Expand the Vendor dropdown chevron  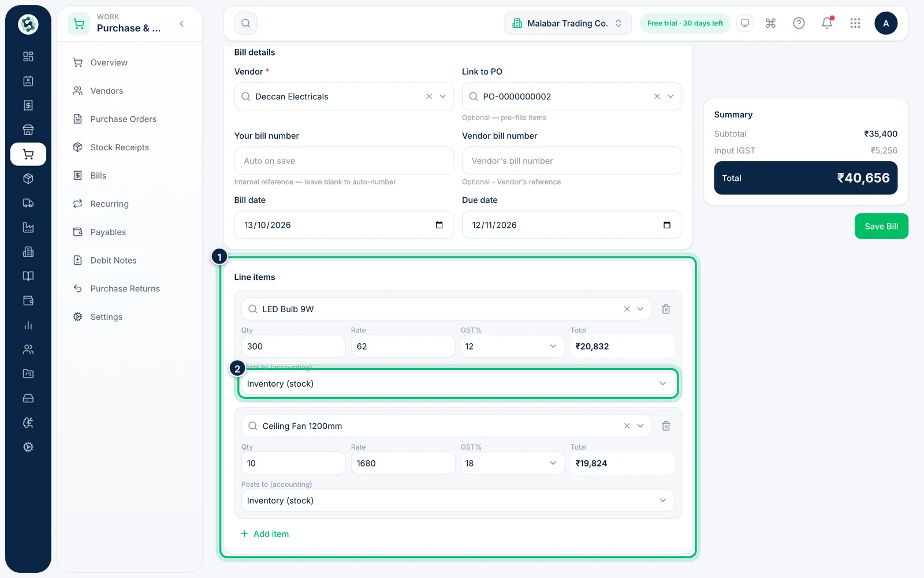(x=443, y=97)
